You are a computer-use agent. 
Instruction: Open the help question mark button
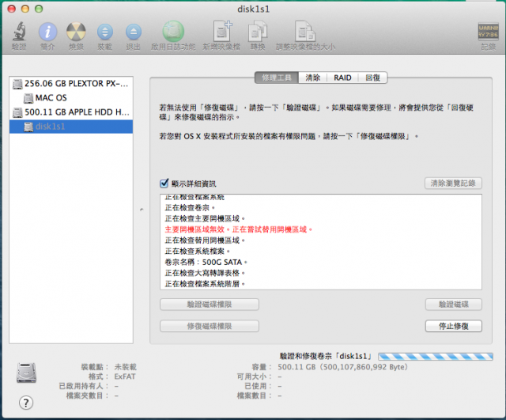26,403
